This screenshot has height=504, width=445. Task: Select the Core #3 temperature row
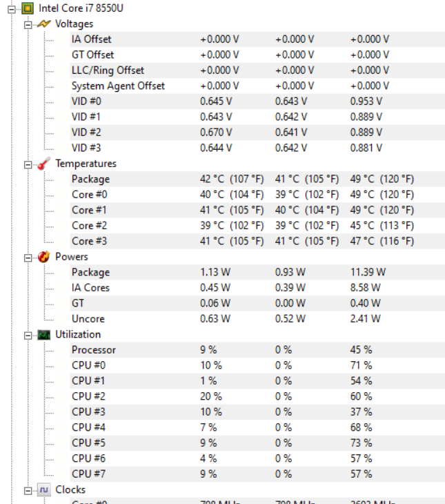(257, 241)
